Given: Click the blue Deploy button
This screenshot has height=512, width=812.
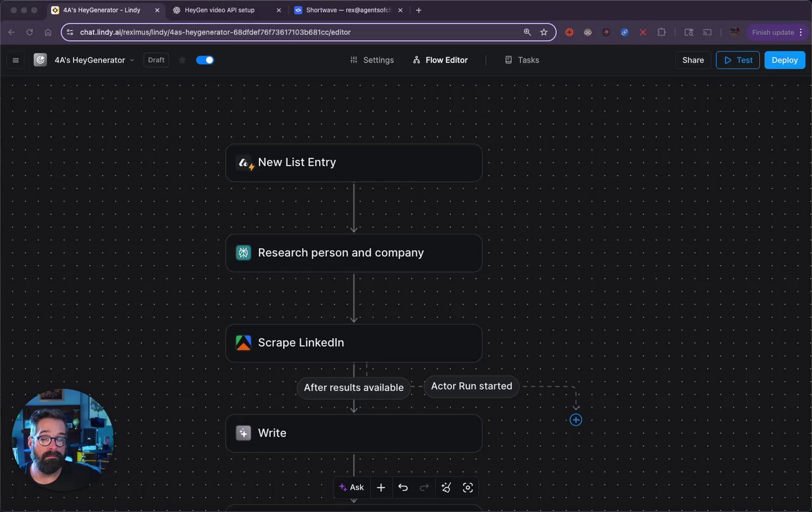Looking at the screenshot, I should tap(785, 60).
